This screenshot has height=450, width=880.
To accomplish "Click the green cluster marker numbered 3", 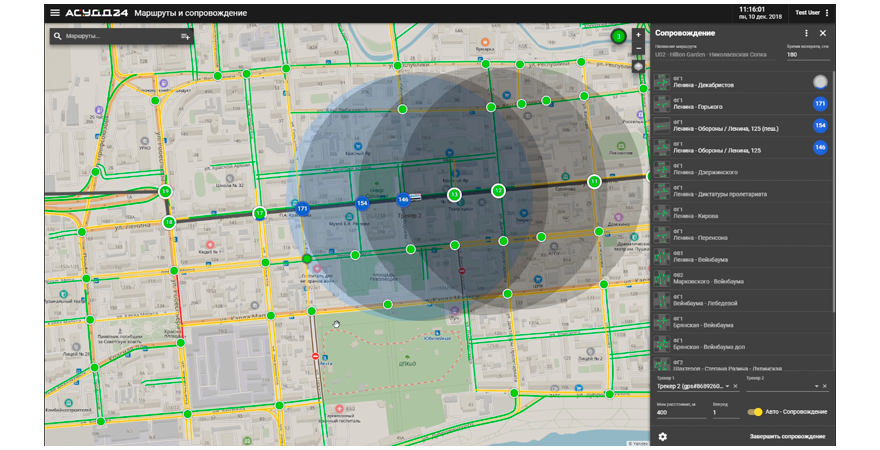I will (619, 37).
